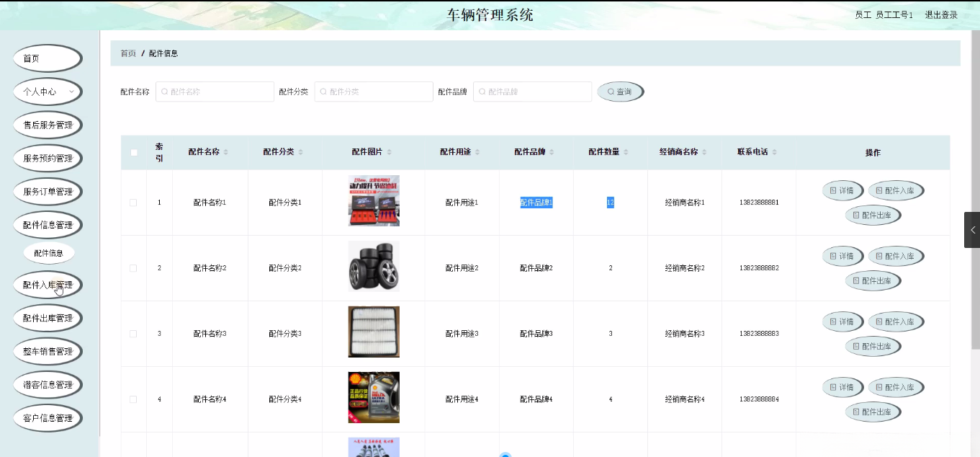Check the checkbox for row 配件名称4
980x457 pixels.
click(133, 399)
